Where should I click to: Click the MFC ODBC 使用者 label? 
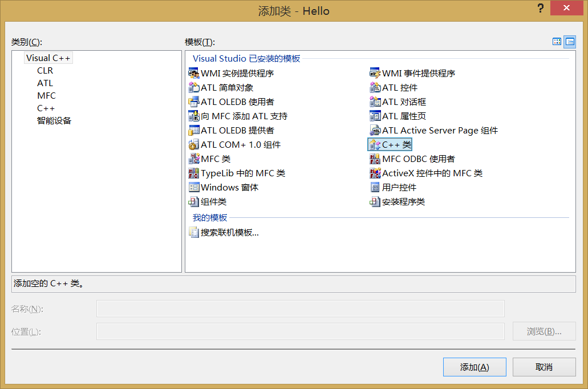pyautogui.click(x=419, y=159)
